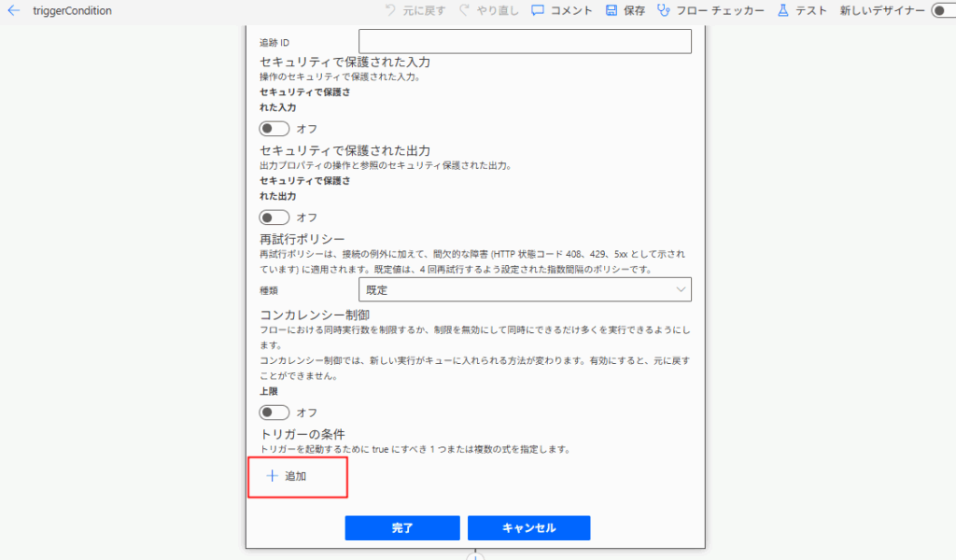Open the flow checker stethoscope icon

pyautogui.click(x=664, y=10)
